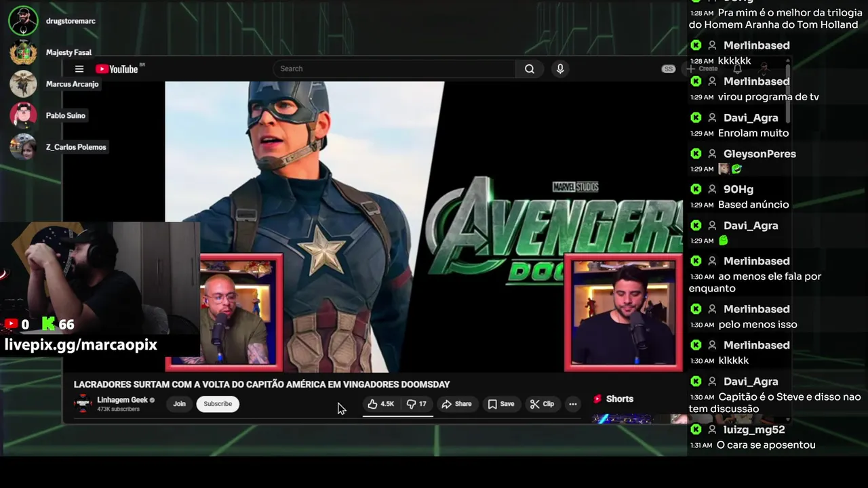Click 'Marcus Arcanjo' name label

72,84
